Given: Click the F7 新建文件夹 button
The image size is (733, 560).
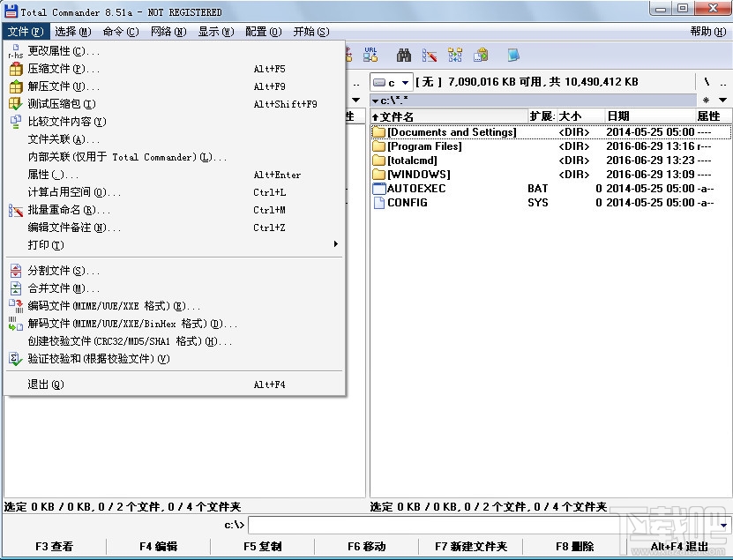Looking at the screenshot, I should coord(471,547).
